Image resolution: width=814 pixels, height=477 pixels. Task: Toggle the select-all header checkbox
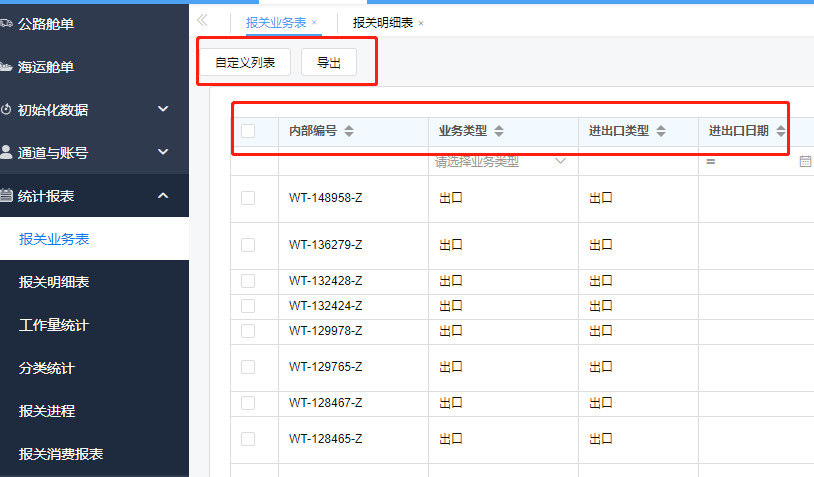click(248, 131)
